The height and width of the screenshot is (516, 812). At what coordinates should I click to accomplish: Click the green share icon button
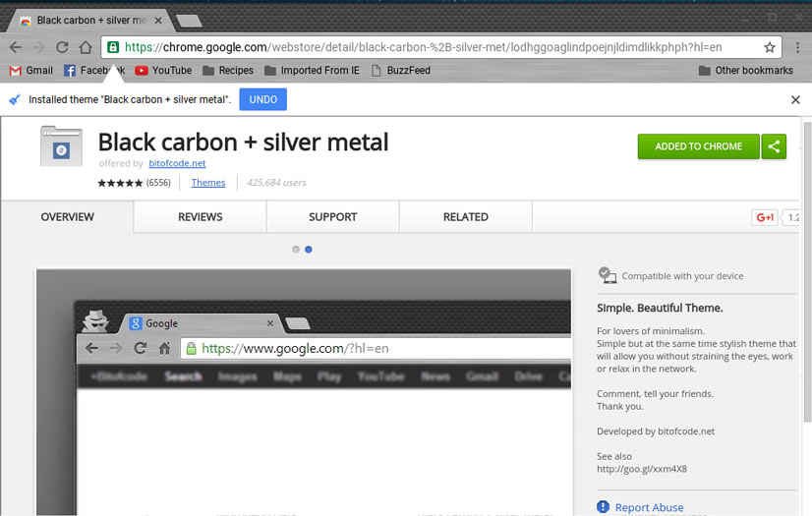[x=774, y=146]
